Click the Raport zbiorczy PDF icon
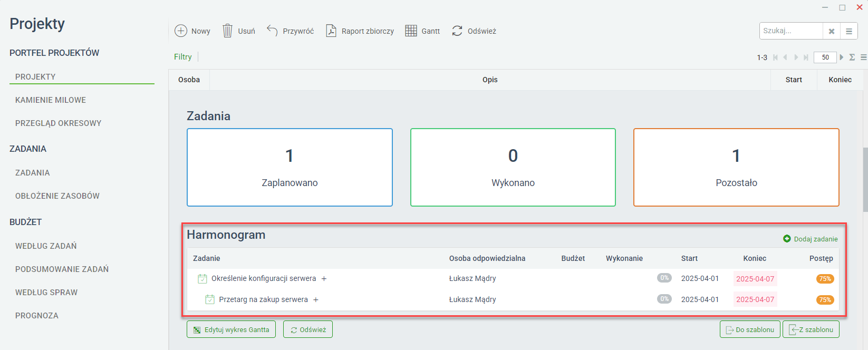 click(x=331, y=31)
